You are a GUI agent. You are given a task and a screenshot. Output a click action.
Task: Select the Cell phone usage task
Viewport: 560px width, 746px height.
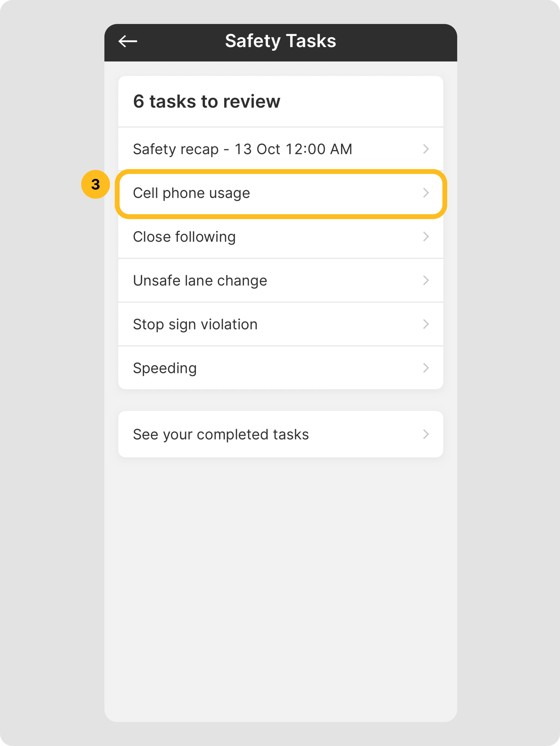pyautogui.click(x=191, y=193)
